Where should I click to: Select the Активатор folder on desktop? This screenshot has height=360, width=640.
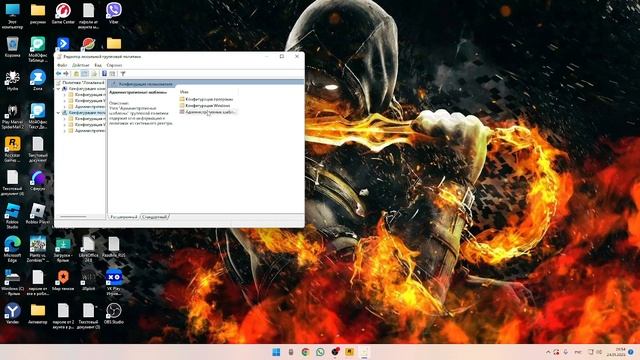click(x=38, y=314)
